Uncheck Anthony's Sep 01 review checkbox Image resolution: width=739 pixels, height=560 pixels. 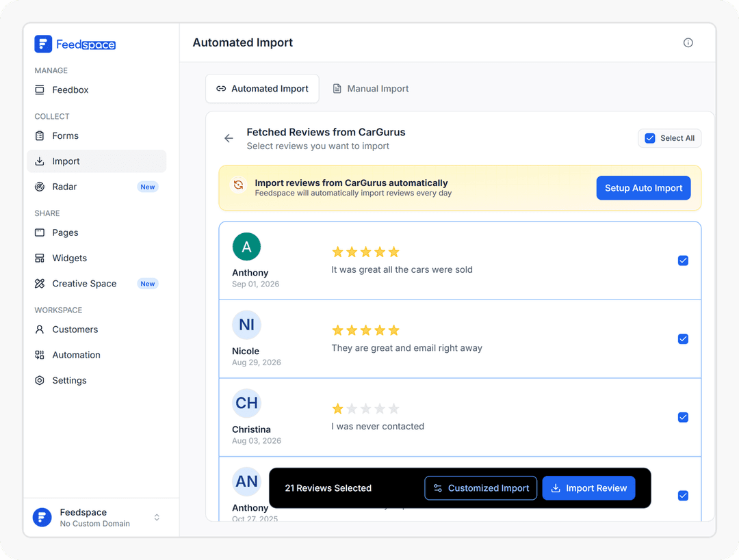(683, 261)
